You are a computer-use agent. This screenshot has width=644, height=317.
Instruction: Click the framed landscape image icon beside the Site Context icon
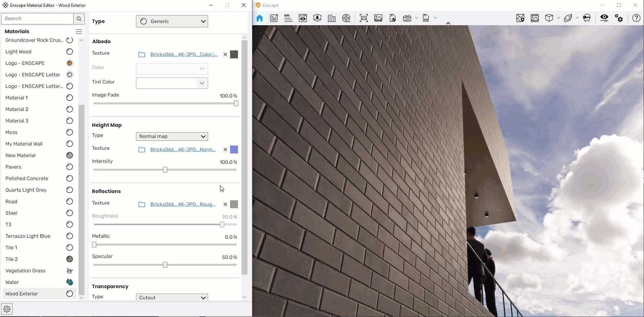(535, 18)
